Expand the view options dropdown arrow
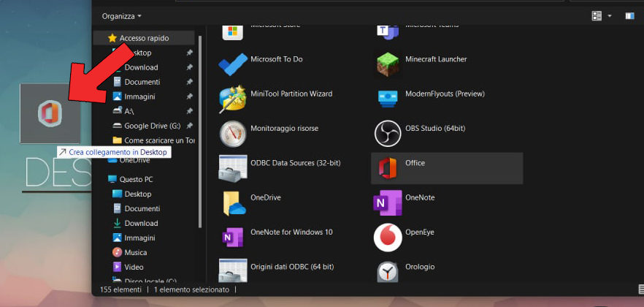 [608, 15]
